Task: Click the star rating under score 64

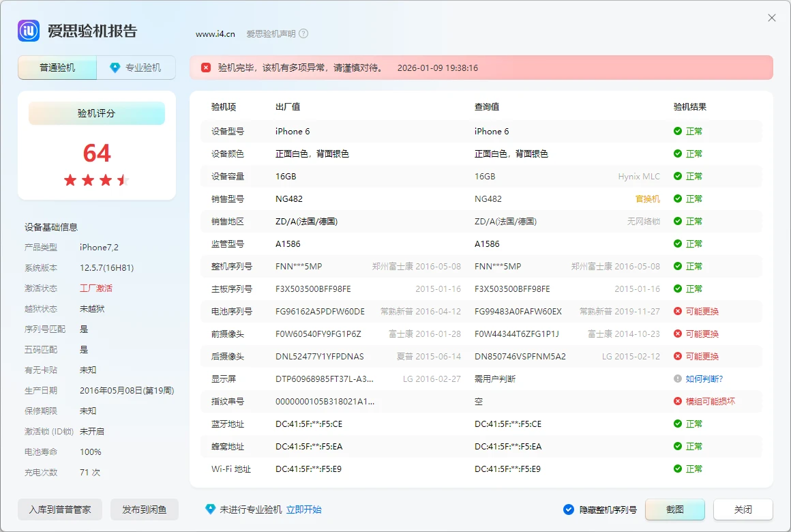Action: (x=96, y=180)
